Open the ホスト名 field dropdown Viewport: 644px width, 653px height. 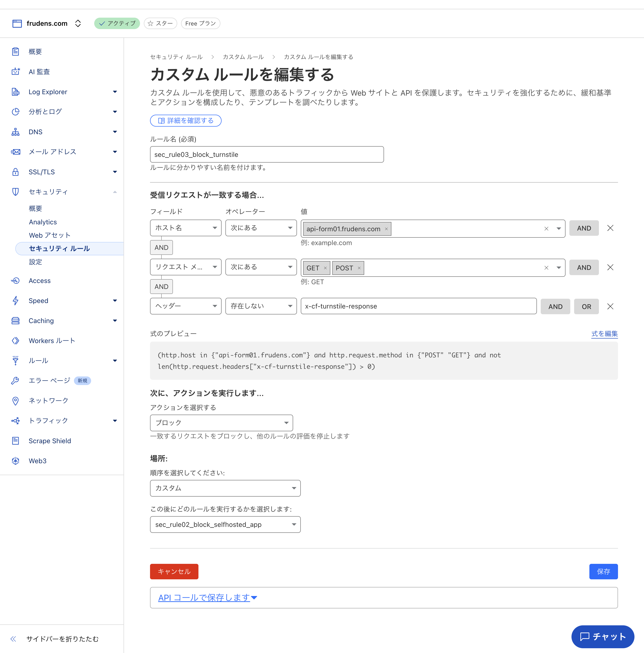tap(186, 228)
